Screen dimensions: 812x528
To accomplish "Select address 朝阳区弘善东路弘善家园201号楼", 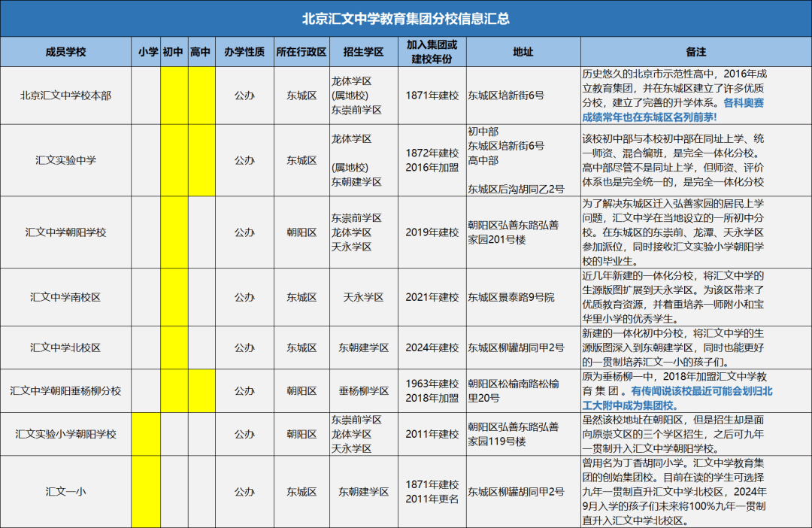I will (514, 232).
